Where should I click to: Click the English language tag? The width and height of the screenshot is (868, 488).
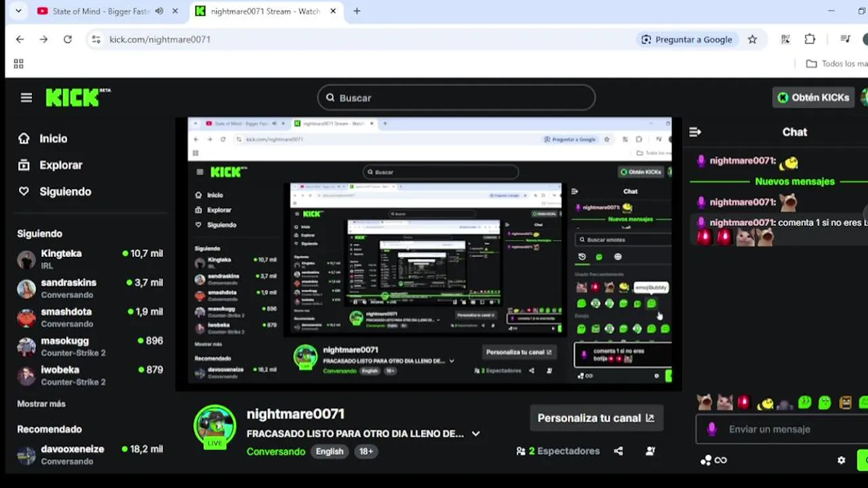click(330, 451)
